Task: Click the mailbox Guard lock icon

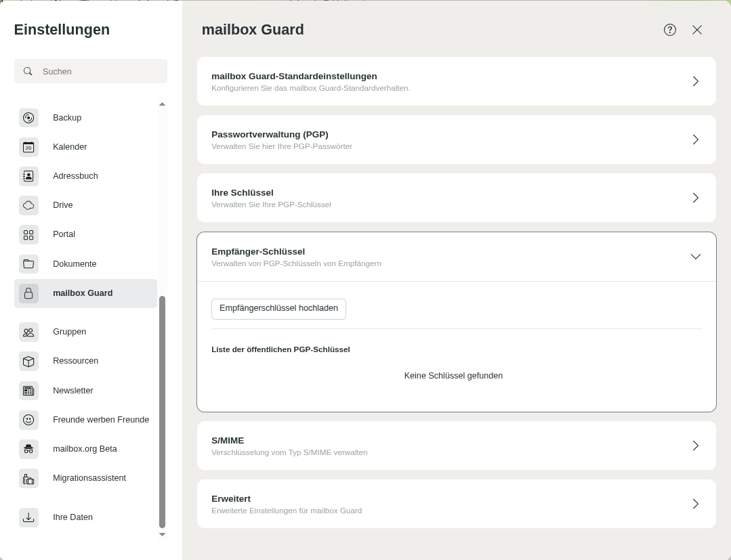Action: (28, 293)
